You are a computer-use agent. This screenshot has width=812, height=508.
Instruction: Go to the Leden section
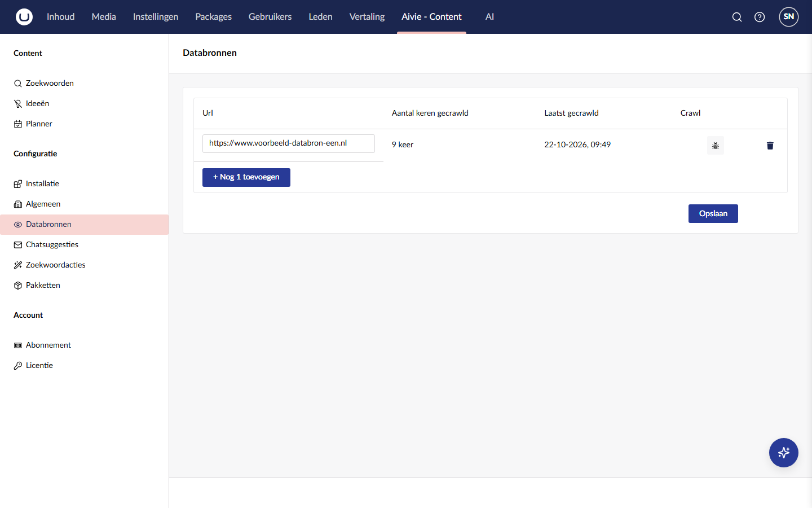point(321,17)
